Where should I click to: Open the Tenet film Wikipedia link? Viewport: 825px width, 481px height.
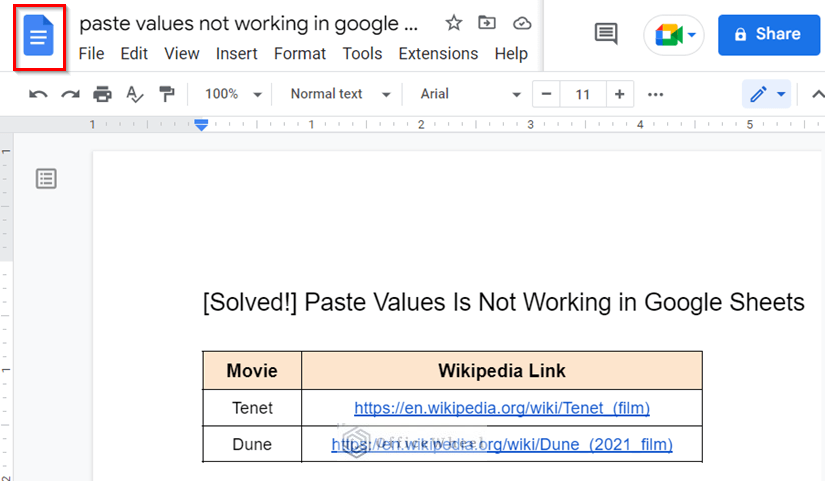[502, 408]
